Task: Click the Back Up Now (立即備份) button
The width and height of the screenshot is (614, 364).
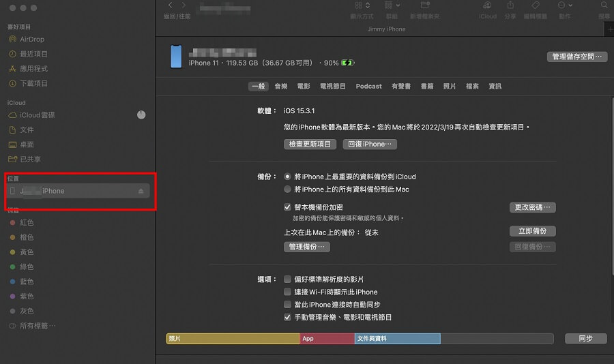Action: [532, 231]
